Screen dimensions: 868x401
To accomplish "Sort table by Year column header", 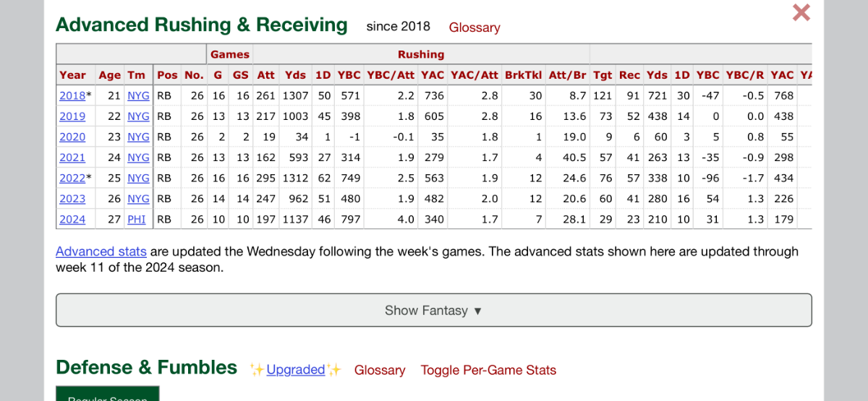I will point(72,75).
